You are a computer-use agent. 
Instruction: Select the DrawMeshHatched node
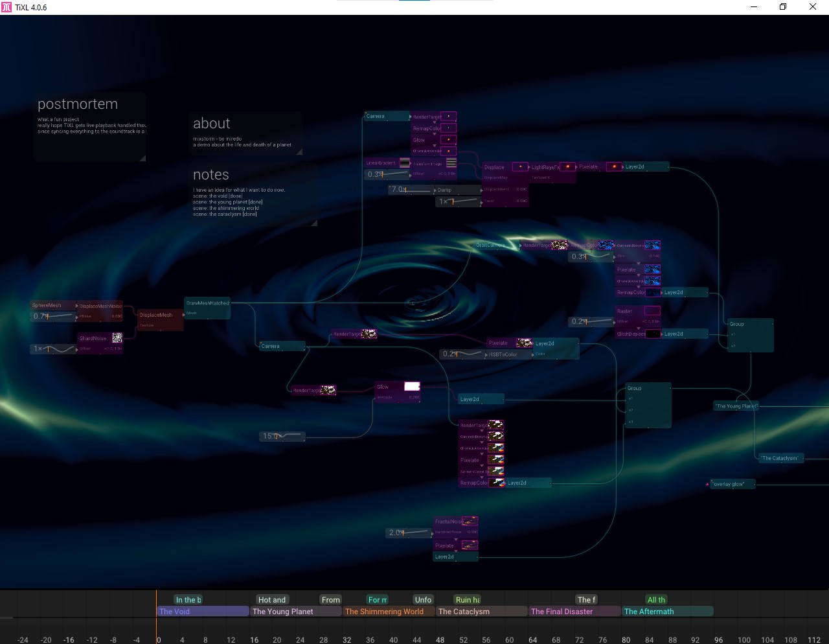click(x=207, y=303)
